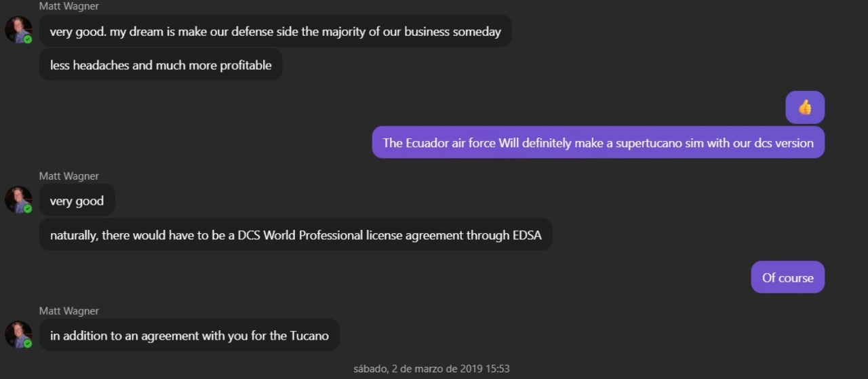Click Matt Wagner's top avatar picture

(18, 30)
